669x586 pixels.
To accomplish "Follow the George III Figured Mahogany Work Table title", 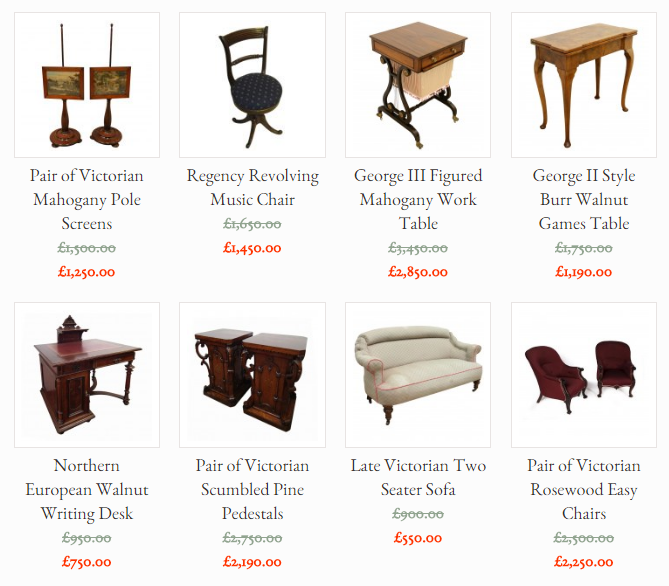I will [418, 200].
